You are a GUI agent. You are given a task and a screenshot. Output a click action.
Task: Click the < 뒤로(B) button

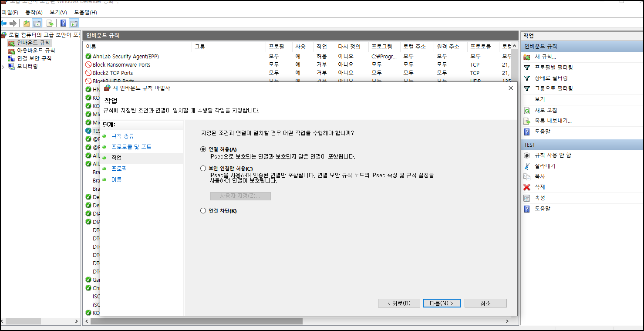pyautogui.click(x=399, y=303)
